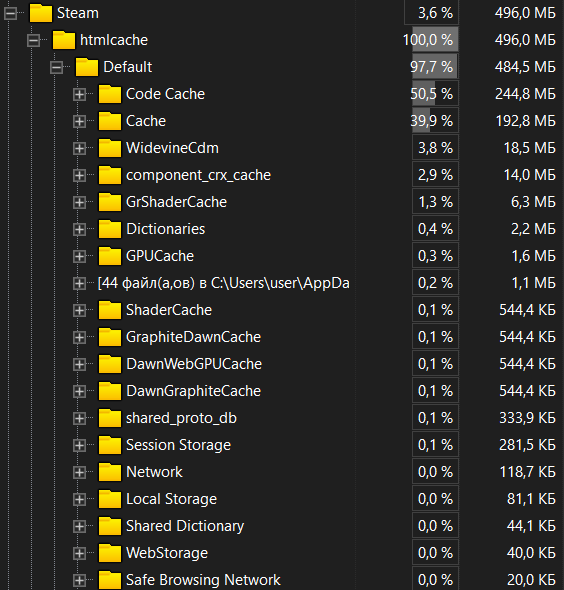The height and width of the screenshot is (590, 564).
Task: Click the Dictionaries folder icon
Action: [110, 229]
